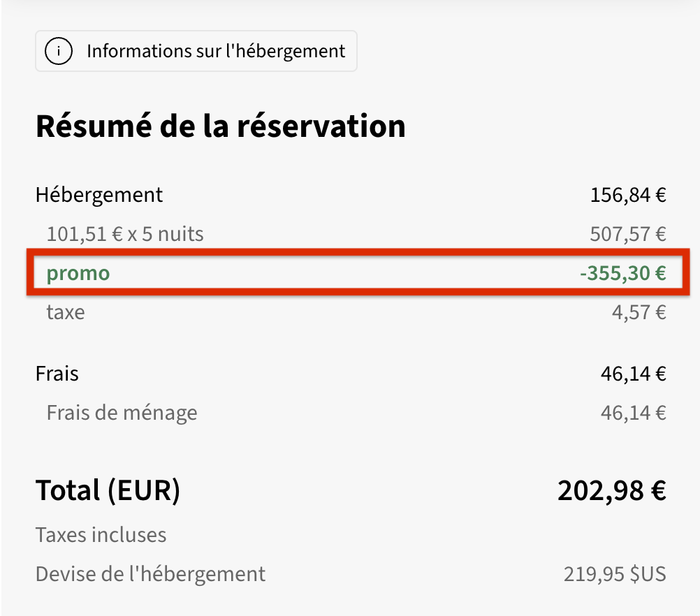The height and width of the screenshot is (616, 700).
Task: Click the 101,51 € x 5 nuits line
Action: (x=125, y=234)
